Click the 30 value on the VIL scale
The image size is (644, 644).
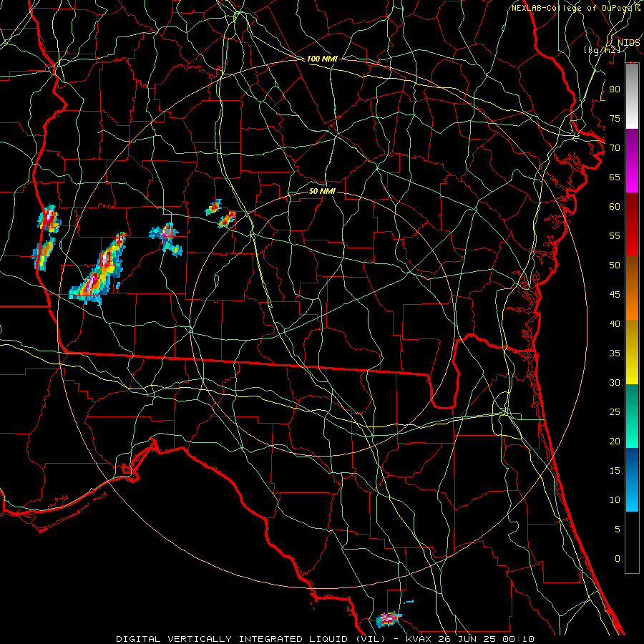(x=615, y=383)
